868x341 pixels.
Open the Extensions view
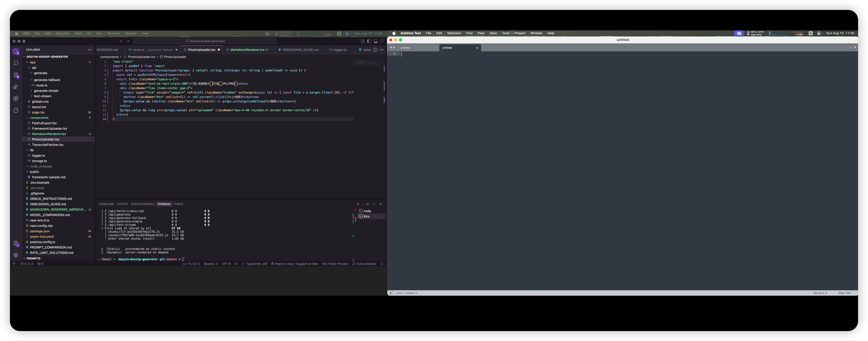click(x=16, y=99)
